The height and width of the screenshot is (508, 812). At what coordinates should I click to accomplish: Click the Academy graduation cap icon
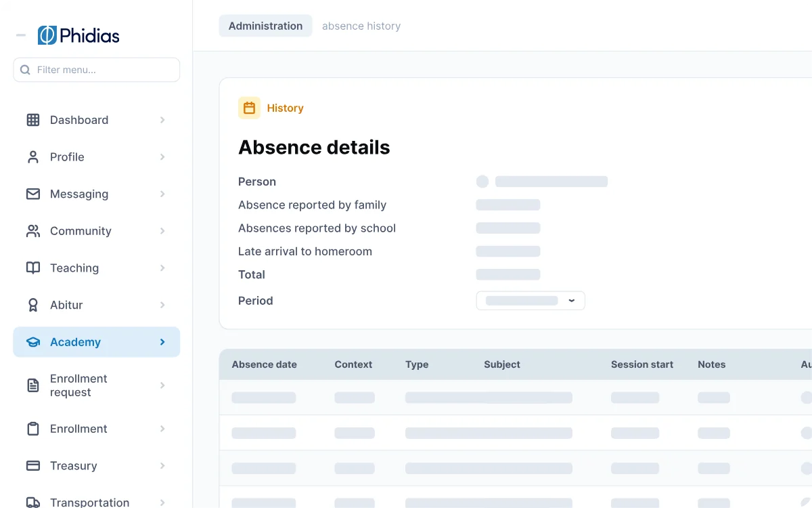click(x=32, y=342)
